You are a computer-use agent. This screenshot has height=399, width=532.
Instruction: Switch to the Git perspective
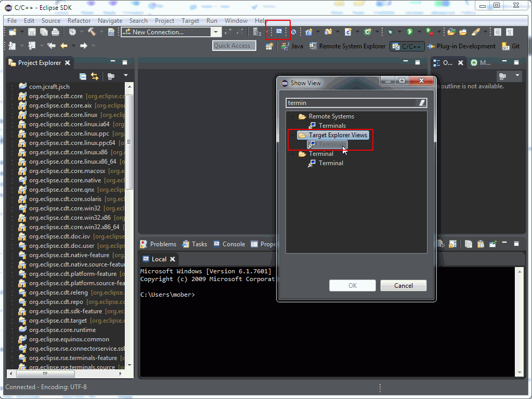point(511,46)
